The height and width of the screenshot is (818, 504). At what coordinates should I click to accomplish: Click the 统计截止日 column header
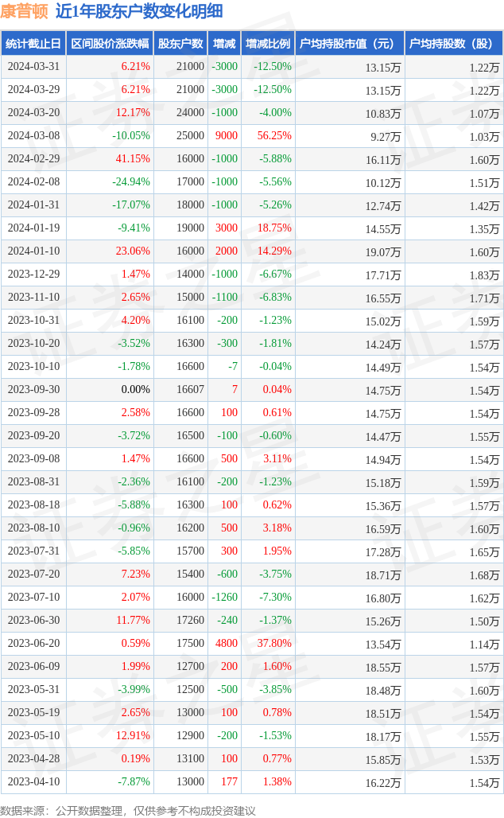33,44
